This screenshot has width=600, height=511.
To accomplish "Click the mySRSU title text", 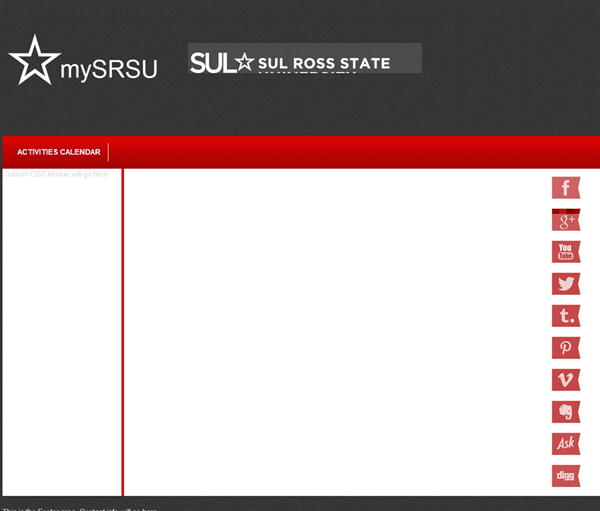I will [x=109, y=71].
